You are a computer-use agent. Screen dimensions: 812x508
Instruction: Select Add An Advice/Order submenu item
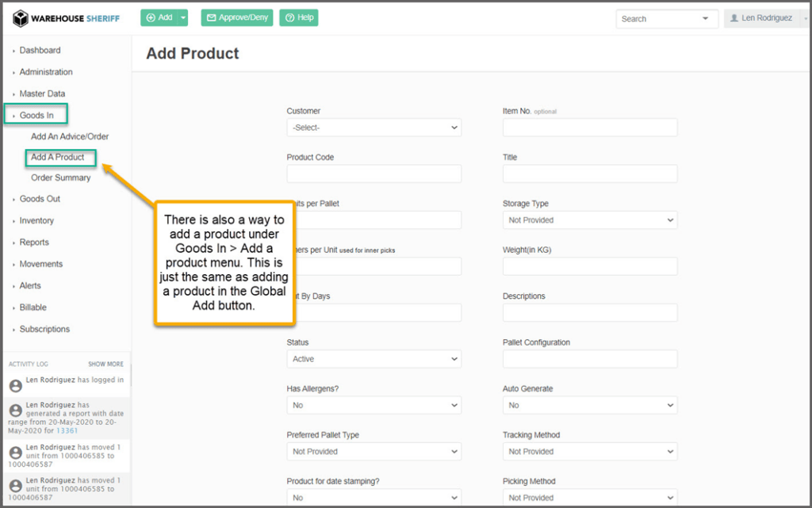(70, 136)
